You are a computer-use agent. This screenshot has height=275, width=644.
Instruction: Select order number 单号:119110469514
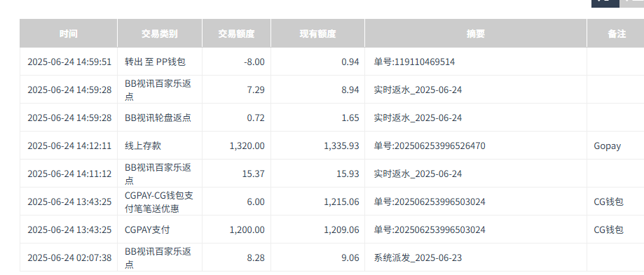(414, 62)
